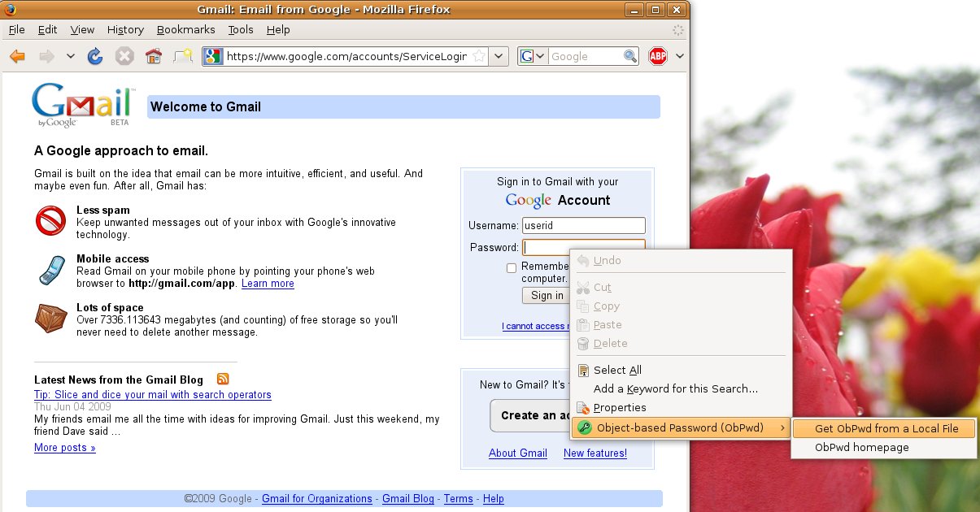980x512 pixels.
Task: Choose Delete in the context menu
Action: (682, 343)
